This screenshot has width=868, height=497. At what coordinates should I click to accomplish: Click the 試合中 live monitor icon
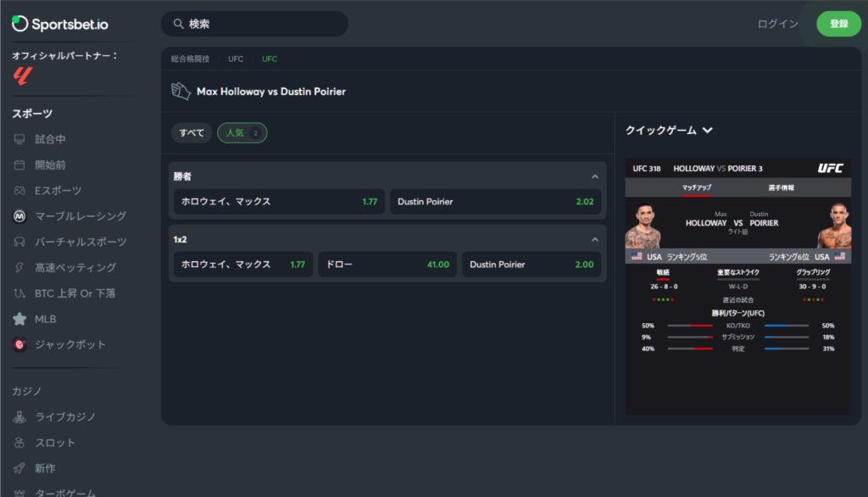[x=19, y=139]
